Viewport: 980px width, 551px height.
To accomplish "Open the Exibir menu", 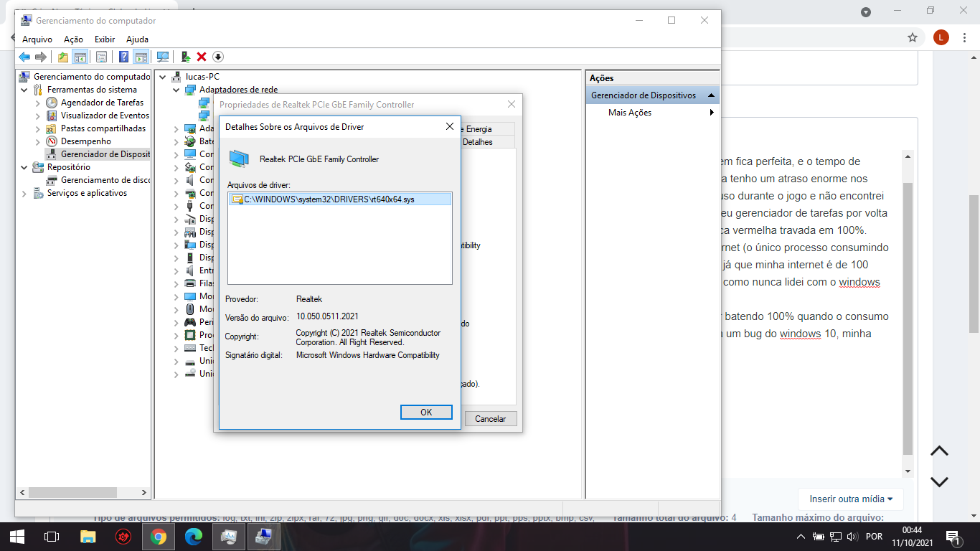I will click(x=105, y=39).
